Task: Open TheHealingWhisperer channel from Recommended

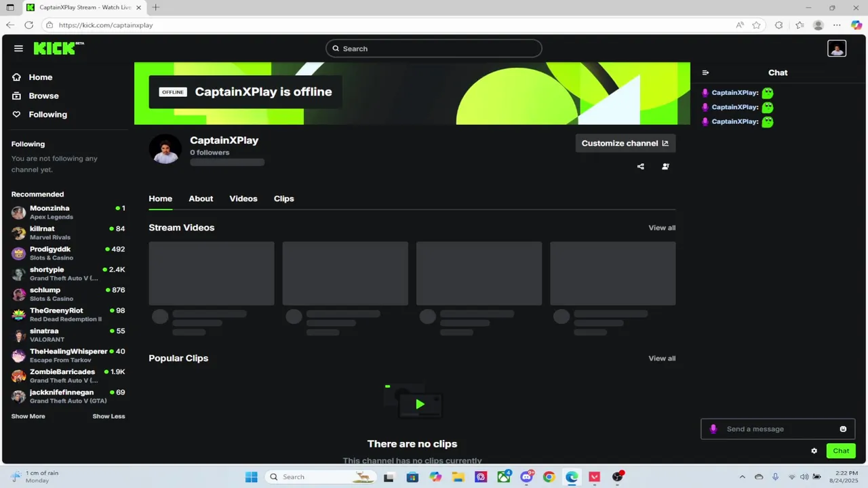Action: (x=68, y=355)
